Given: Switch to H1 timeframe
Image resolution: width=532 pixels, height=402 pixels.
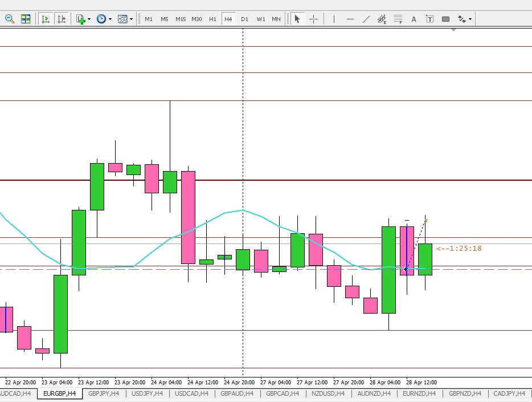Looking at the screenshot, I should [x=212, y=19].
